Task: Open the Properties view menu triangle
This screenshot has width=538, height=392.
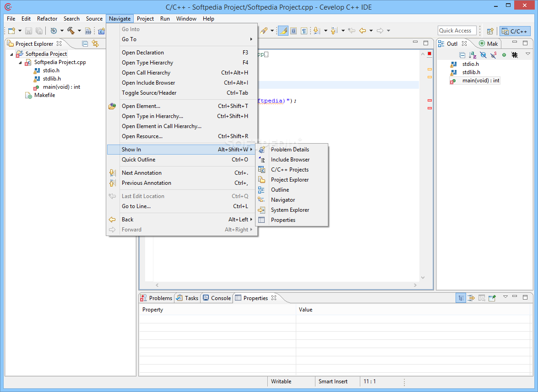Action: coord(505,297)
